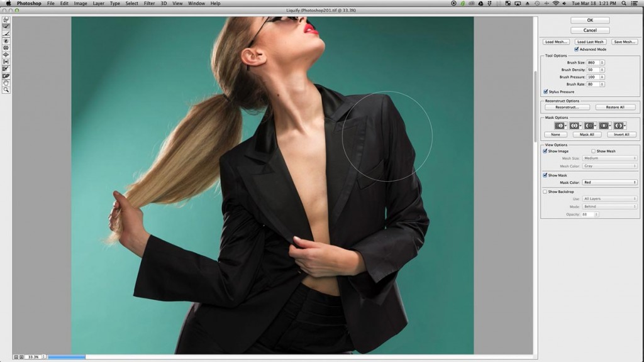Screen dimensions: 644x362
Task: Click the Mask All button
Action: 587,134
